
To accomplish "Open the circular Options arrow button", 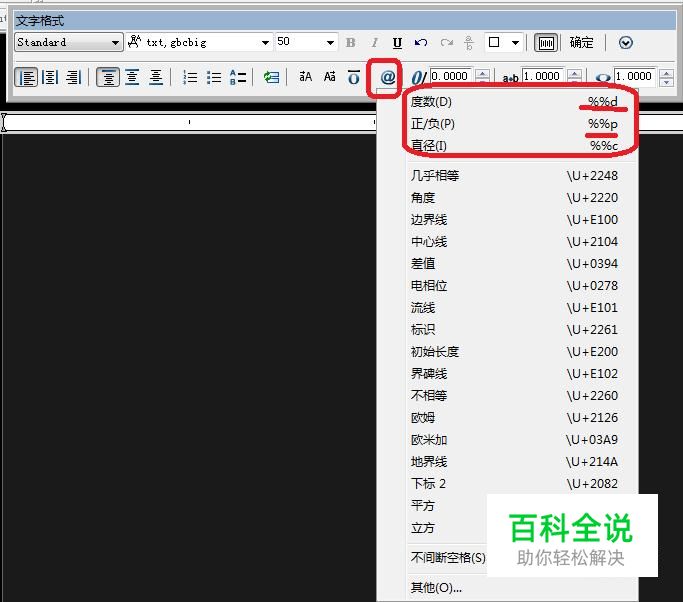I will [626, 43].
